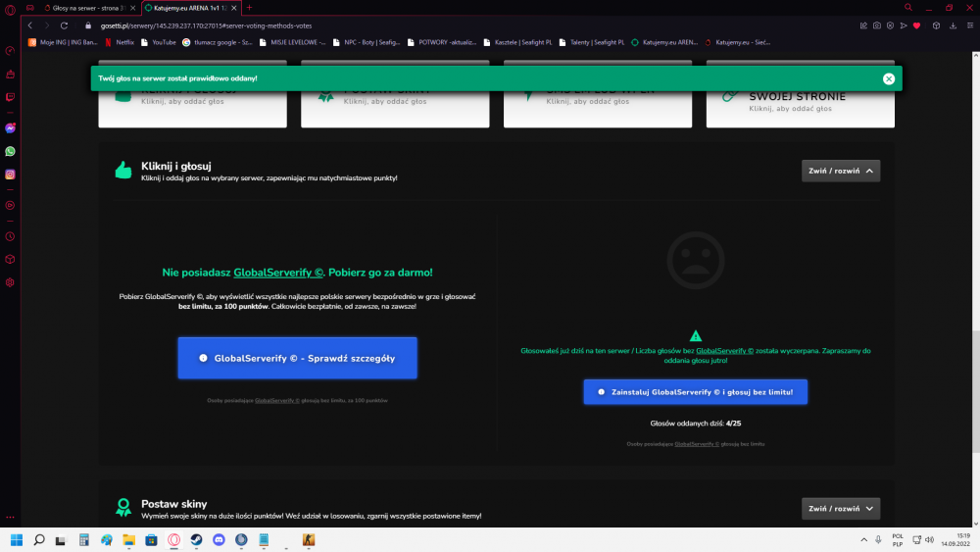Close the 'Katujemy.eu ARENA 1v1' tab
The image size is (980, 552).
[x=234, y=8]
